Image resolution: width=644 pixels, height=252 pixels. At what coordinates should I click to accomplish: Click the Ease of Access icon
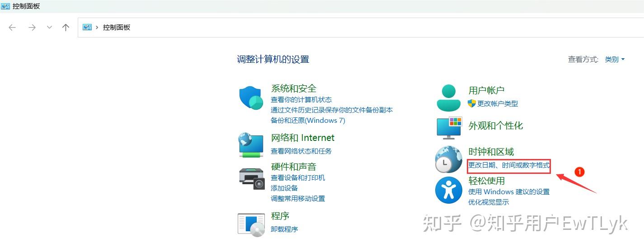(448, 190)
